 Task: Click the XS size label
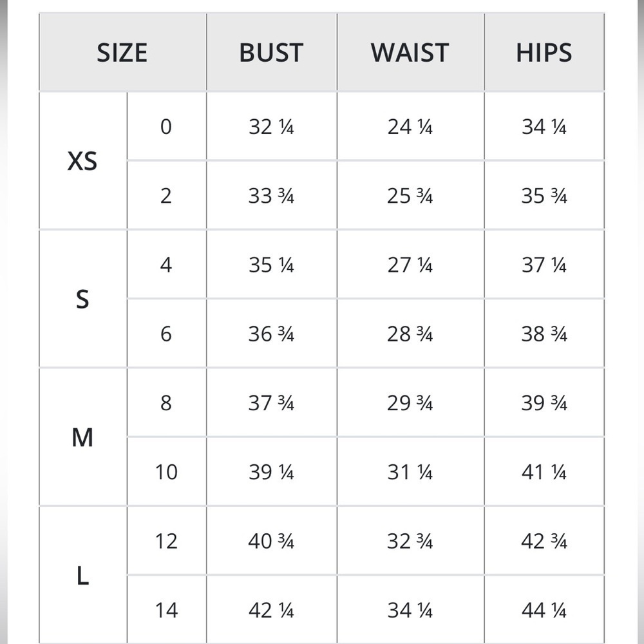pyautogui.click(x=82, y=160)
